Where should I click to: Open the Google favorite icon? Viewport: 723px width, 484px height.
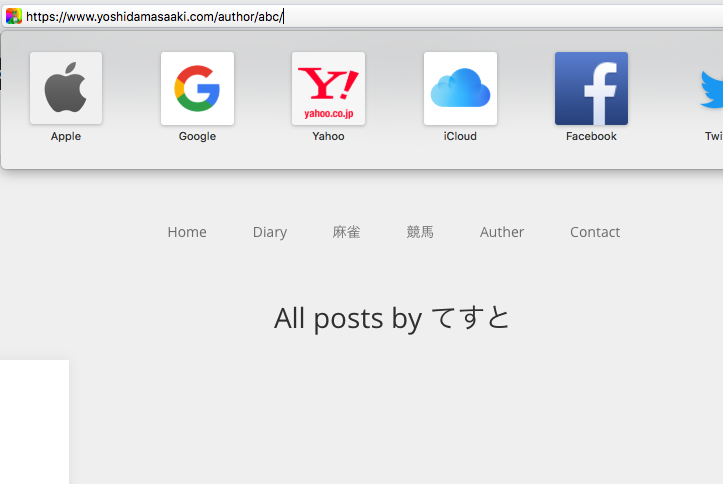tap(197, 88)
